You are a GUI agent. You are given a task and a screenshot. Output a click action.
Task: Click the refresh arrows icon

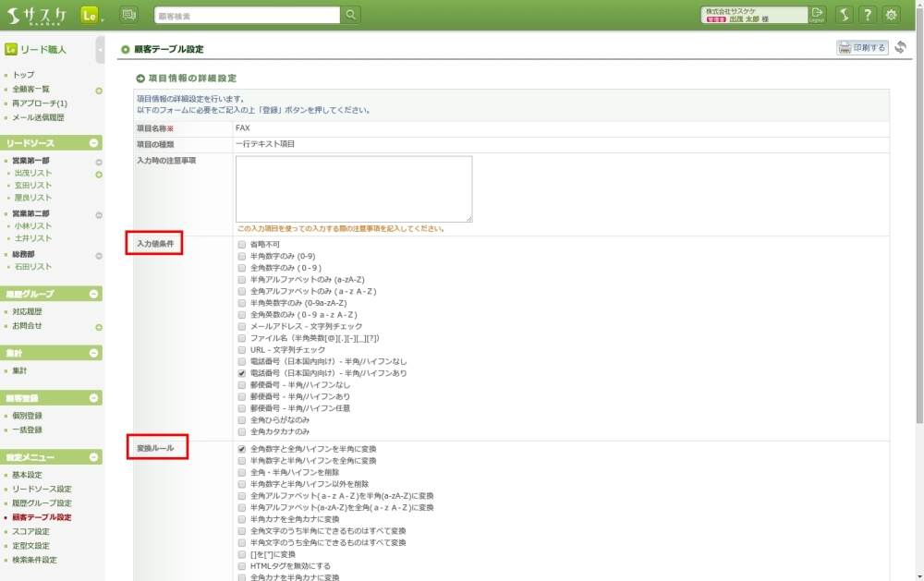click(901, 48)
